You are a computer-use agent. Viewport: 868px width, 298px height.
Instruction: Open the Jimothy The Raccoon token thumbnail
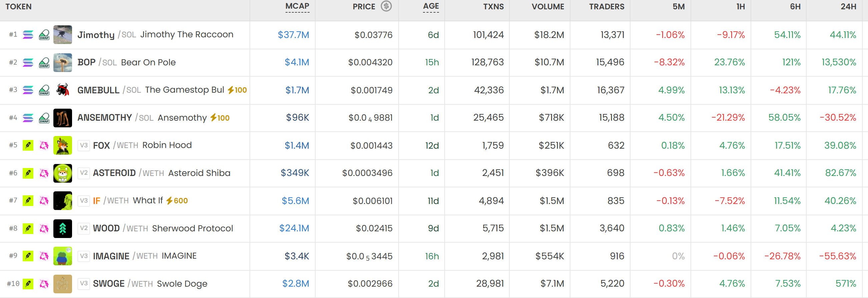point(63,35)
